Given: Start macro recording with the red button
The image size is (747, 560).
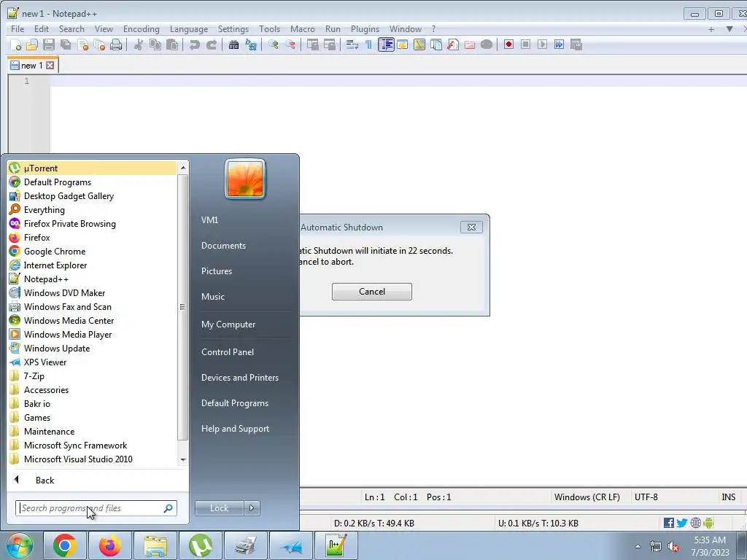Looking at the screenshot, I should click(508, 44).
